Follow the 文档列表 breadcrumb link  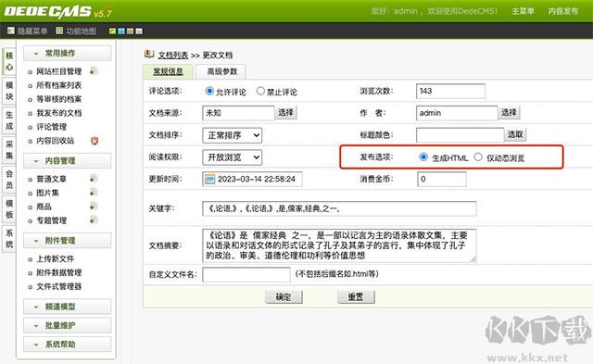(173, 56)
